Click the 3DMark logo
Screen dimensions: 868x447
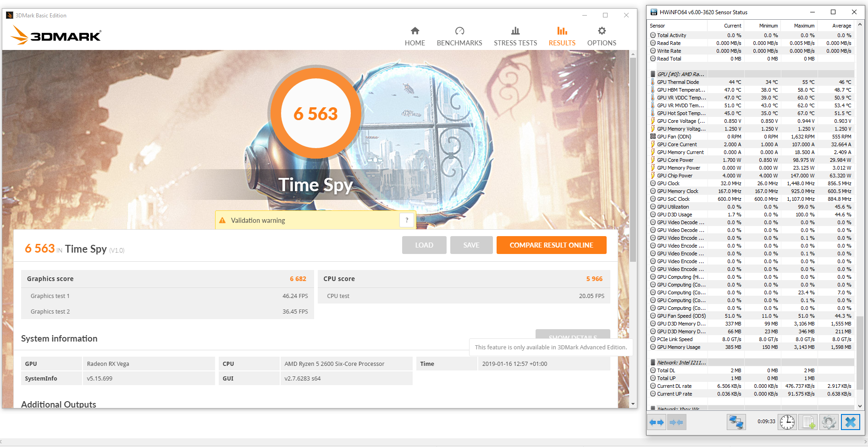tap(56, 35)
